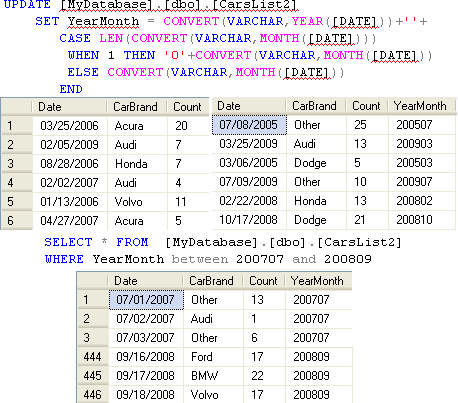Select row header 1 in left grid
Viewport: 458px width, 403px height.
(x=17, y=126)
